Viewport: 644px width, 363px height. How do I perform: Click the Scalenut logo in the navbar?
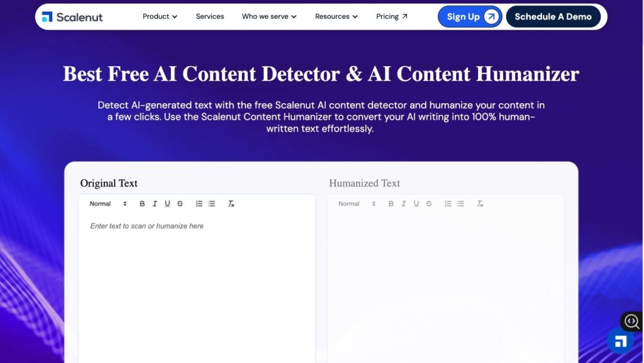[x=72, y=17]
